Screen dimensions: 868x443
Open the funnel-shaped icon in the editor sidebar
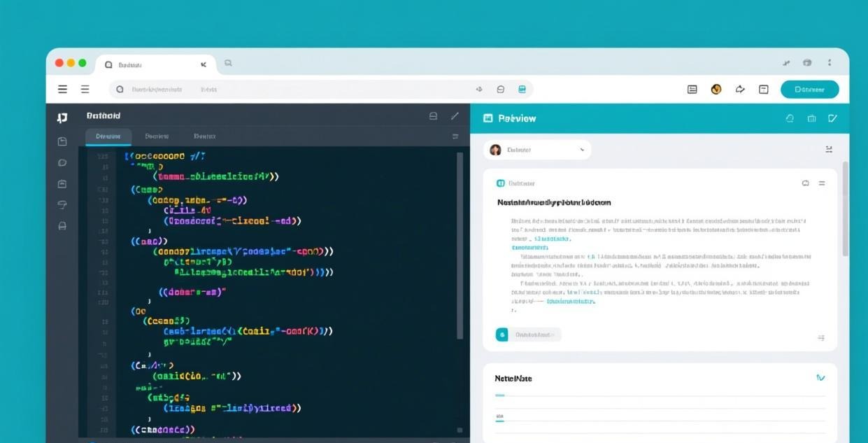[62, 204]
